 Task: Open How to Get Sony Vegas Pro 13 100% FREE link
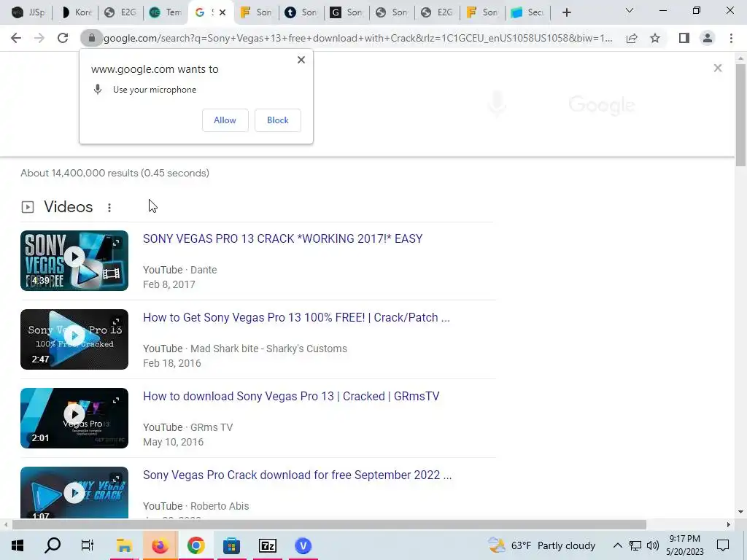(296, 318)
